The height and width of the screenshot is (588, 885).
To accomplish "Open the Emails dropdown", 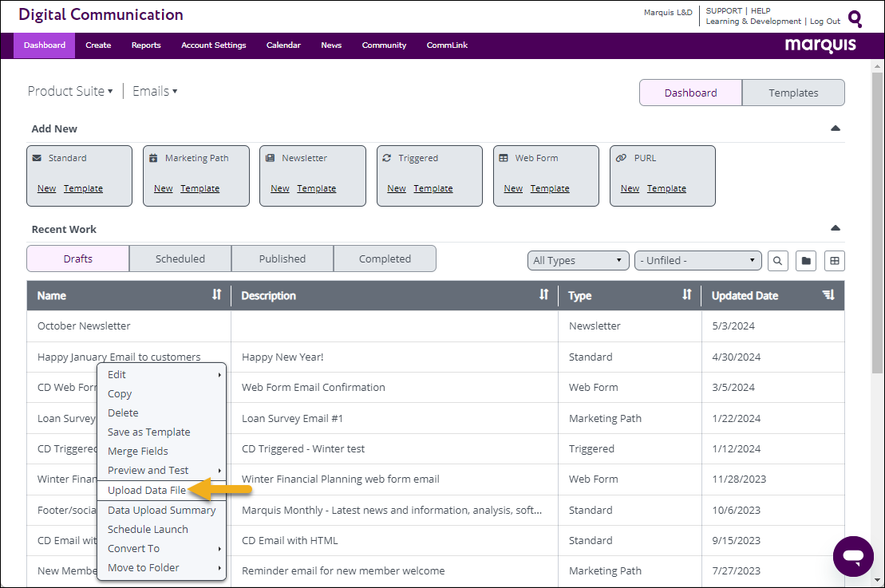I will click(155, 91).
